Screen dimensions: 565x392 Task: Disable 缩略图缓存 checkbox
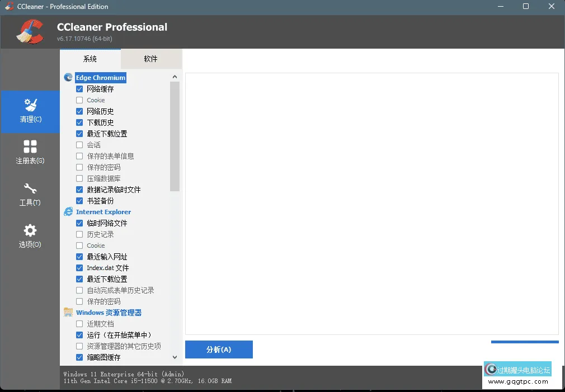pyautogui.click(x=79, y=357)
